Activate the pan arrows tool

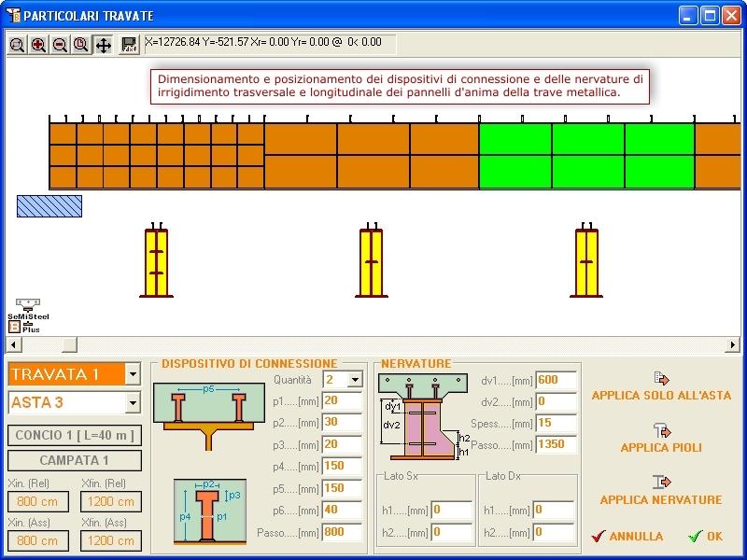click(x=104, y=45)
